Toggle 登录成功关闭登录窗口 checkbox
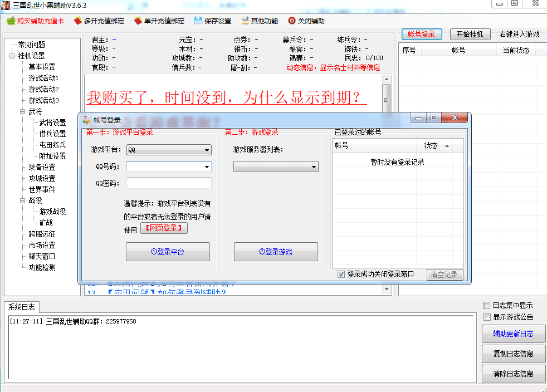The width and height of the screenshot is (547, 392). [341, 275]
